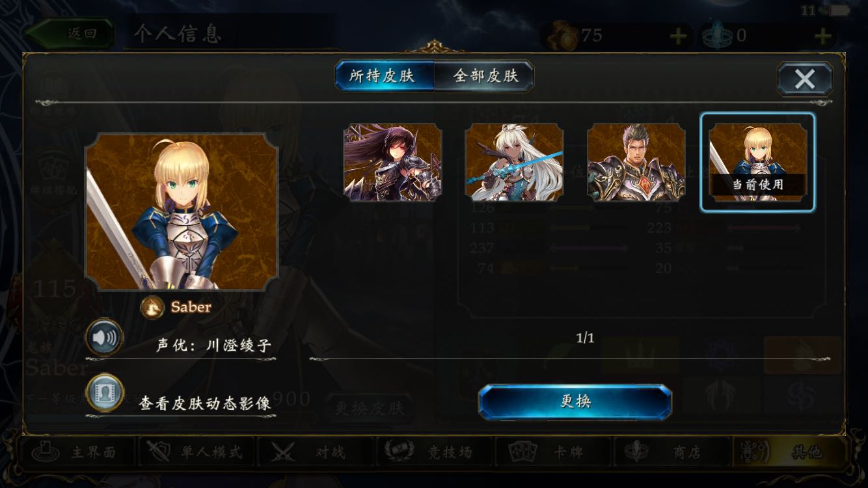Click the 查看皮肤动态影像 link text
This screenshot has height=488, width=868.
pos(205,403)
